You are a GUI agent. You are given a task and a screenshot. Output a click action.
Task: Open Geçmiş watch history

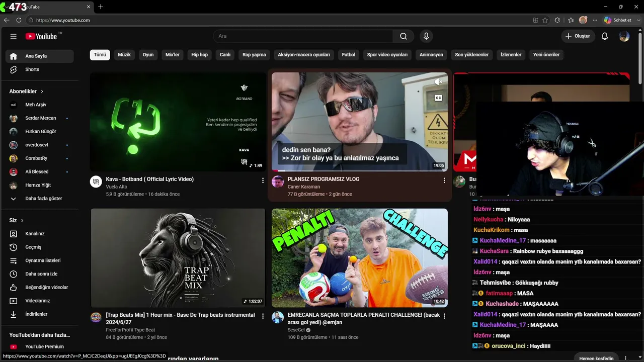pos(40,247)
